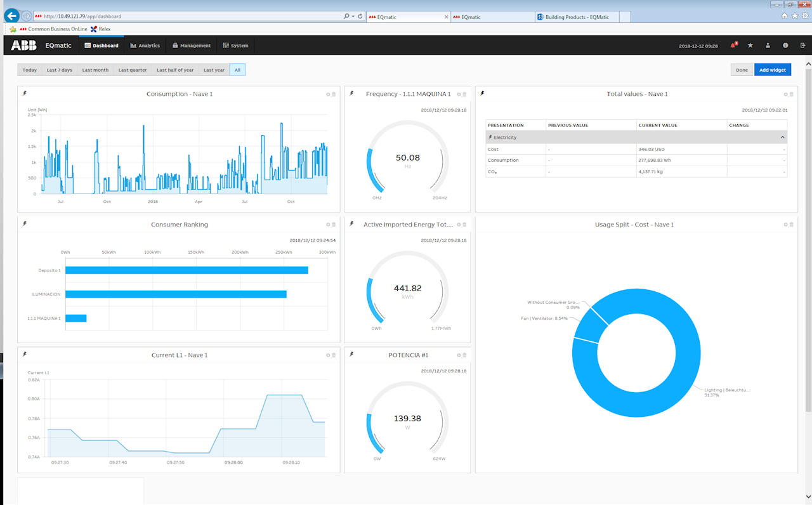Delete the Usage Split - Cost widget
The image size is (812, 505).
(791, 225)
